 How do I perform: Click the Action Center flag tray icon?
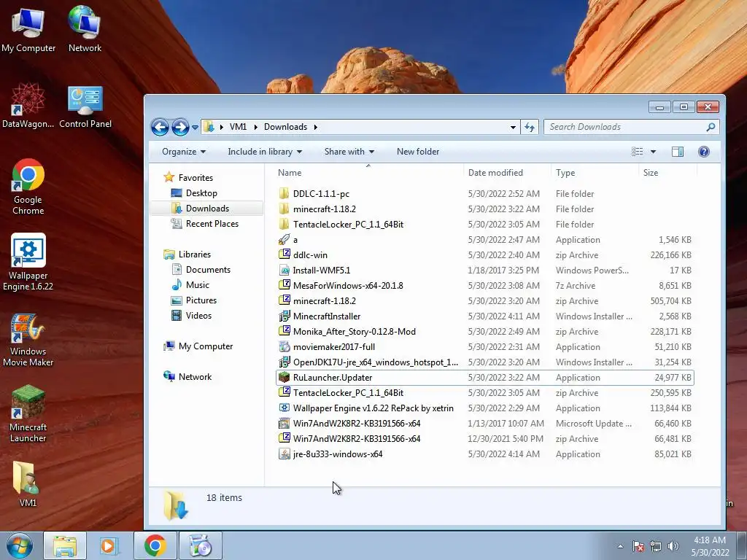[x=638, y=546]
